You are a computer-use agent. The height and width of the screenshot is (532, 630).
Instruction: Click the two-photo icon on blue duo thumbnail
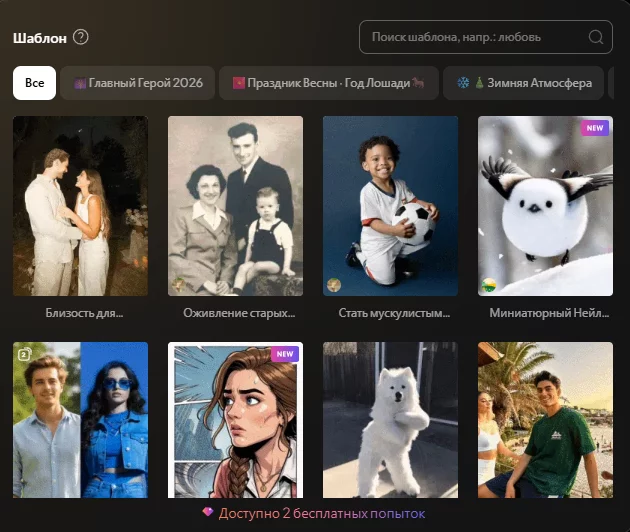(24, 354)
